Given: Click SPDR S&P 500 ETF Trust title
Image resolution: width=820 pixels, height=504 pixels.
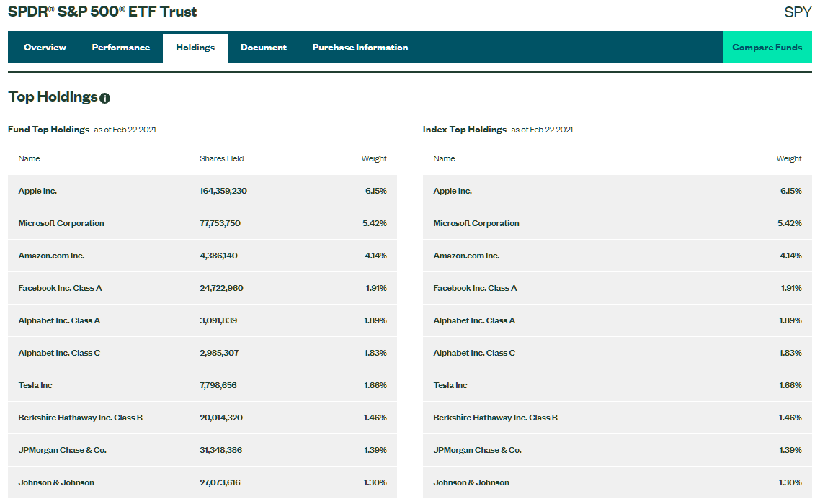Looking at the screenshot, I should coord(102,12).
